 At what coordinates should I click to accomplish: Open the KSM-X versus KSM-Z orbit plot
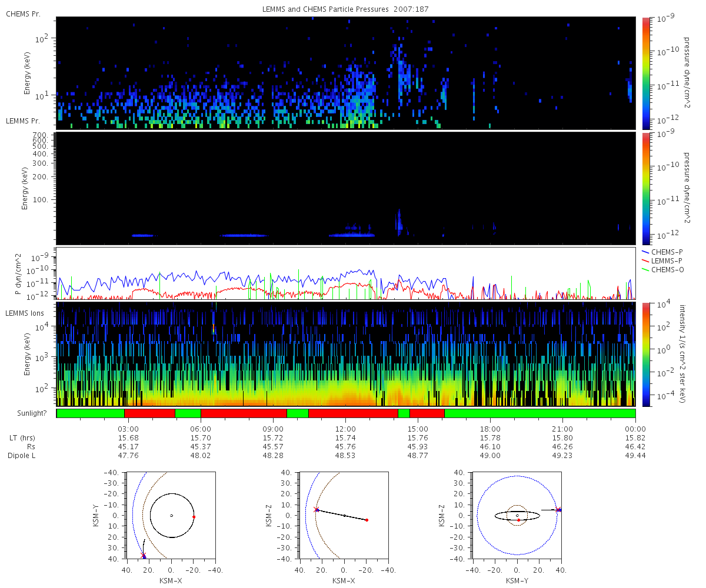pos(344,515)
